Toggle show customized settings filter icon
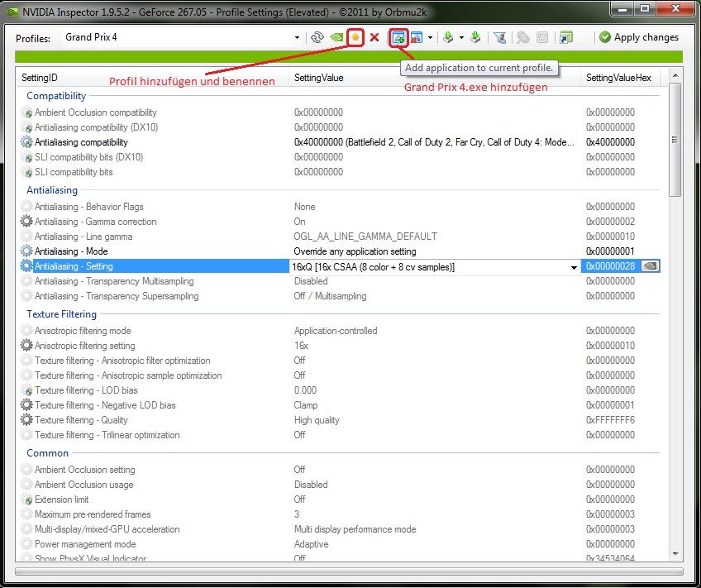701x588 pixels. click(499, 37)
